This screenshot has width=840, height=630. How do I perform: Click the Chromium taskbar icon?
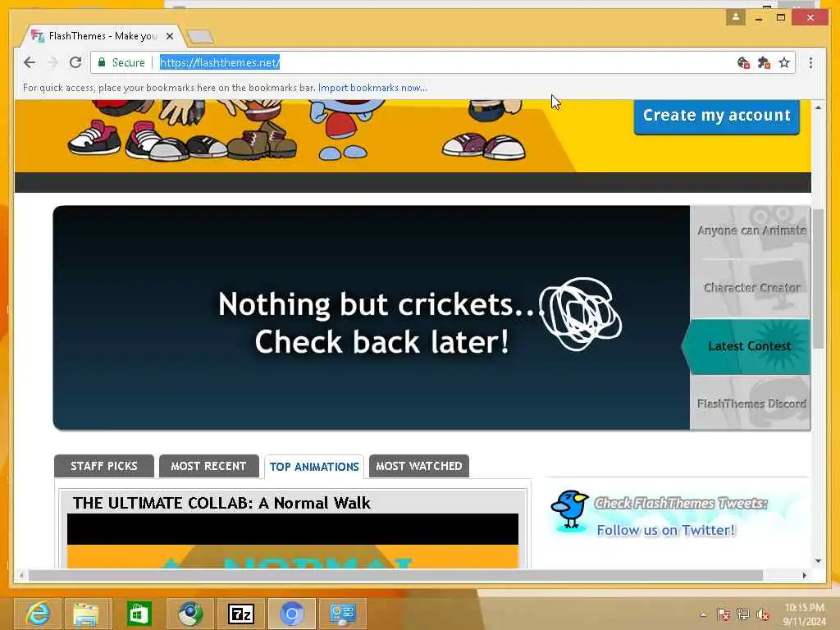pos(291,614)
